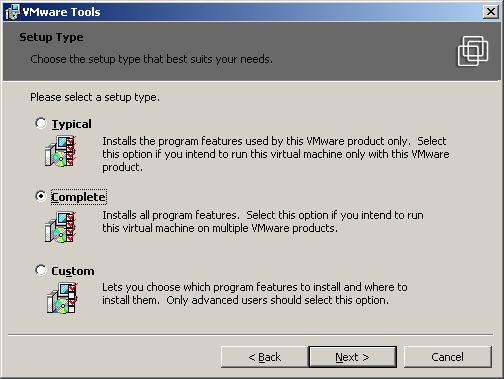Click the VMware Tools title bar text

tap(61, 12)
